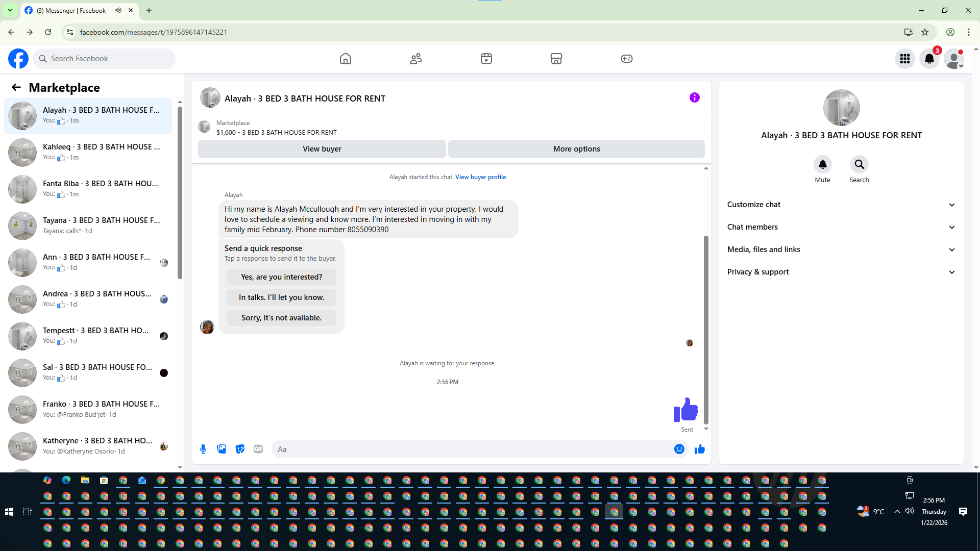Image resolution: width=980 pixels, height=551 pixels.
Task: Open the Gaming controller icon
Action: pyautogui.click(x=627, y=59)
